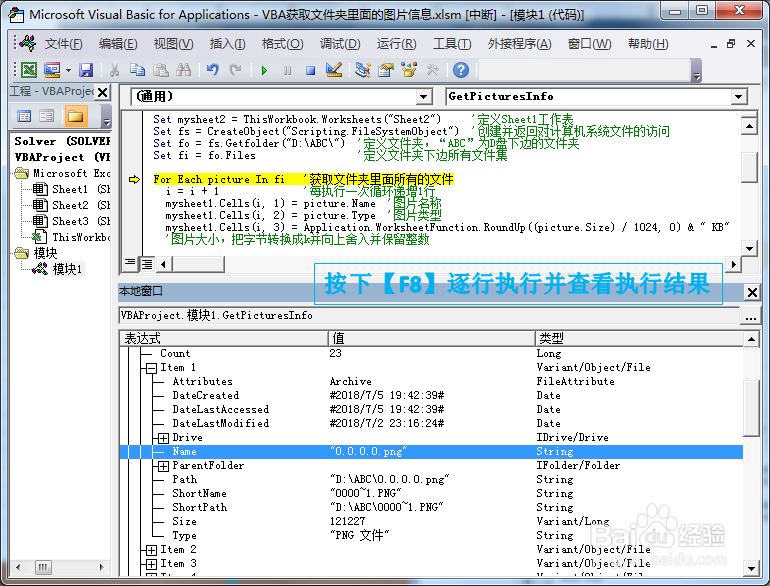Open View Microsoft Excel toolbar icon
The width and height of the screenshot is (770, 586).
[x=28, y=70]
